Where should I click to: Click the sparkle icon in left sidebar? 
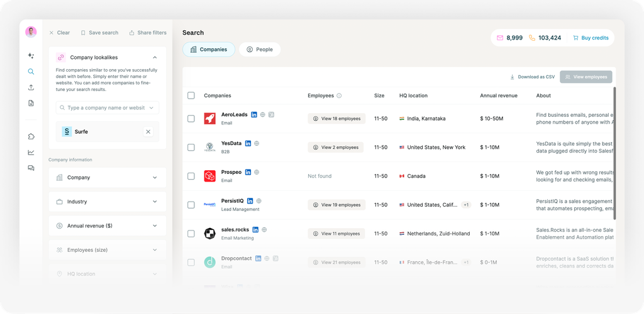click(31, 56)
